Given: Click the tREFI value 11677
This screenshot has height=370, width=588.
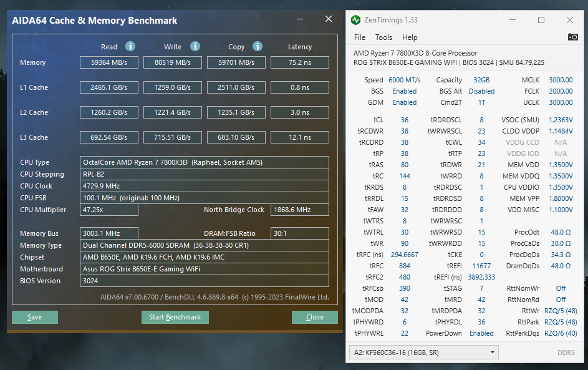Looking at the screenshot, I should (481, 266).
